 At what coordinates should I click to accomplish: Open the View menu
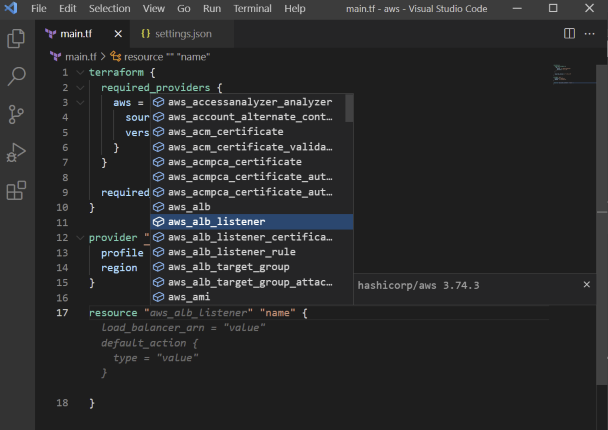(154, 9)
